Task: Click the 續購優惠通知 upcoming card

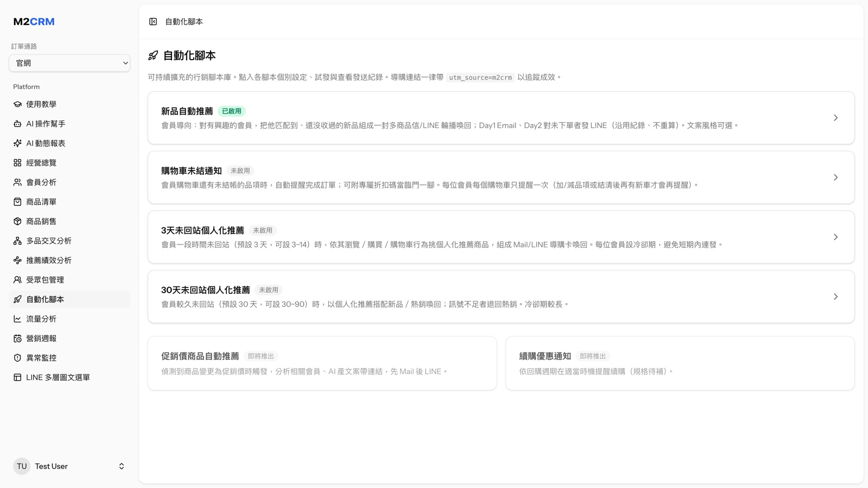Action: 680,363
